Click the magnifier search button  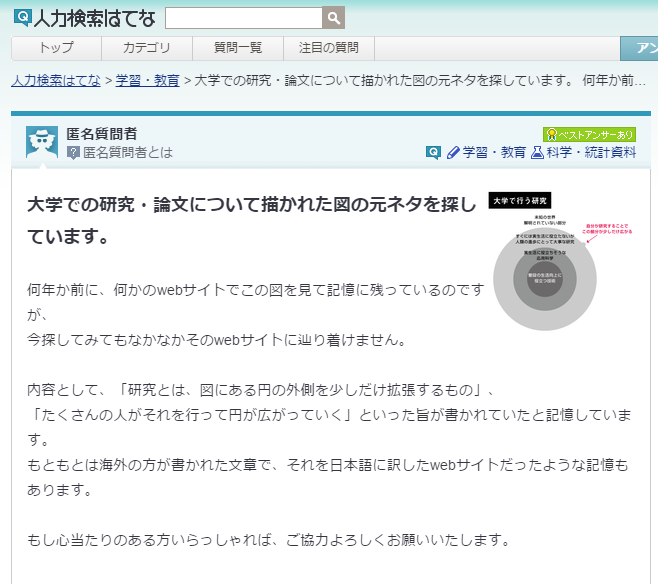click(x=334, y=18)
